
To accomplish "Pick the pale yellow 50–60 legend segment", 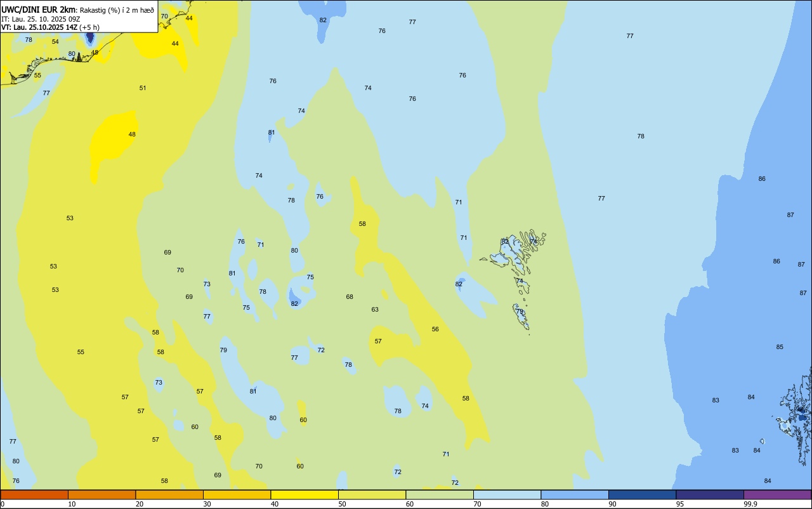I will point(372,494).
